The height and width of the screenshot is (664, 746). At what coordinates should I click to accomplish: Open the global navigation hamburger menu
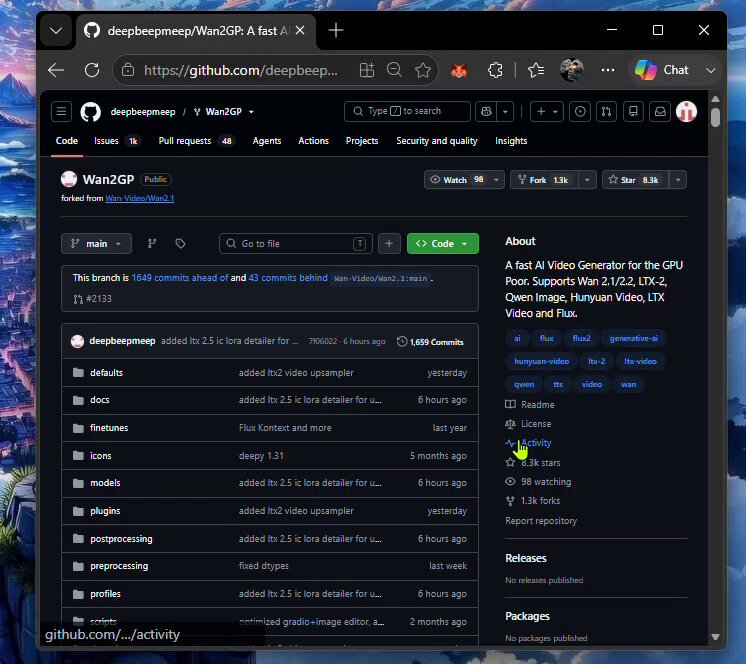pos(61,112)
